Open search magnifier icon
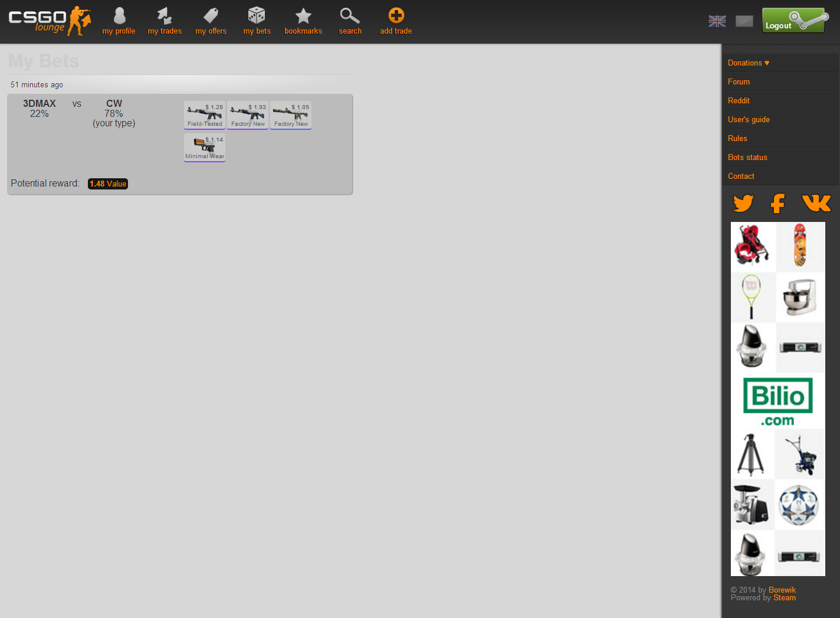Image resolution: width=840 pixels, height=618 pixels. 350,15
